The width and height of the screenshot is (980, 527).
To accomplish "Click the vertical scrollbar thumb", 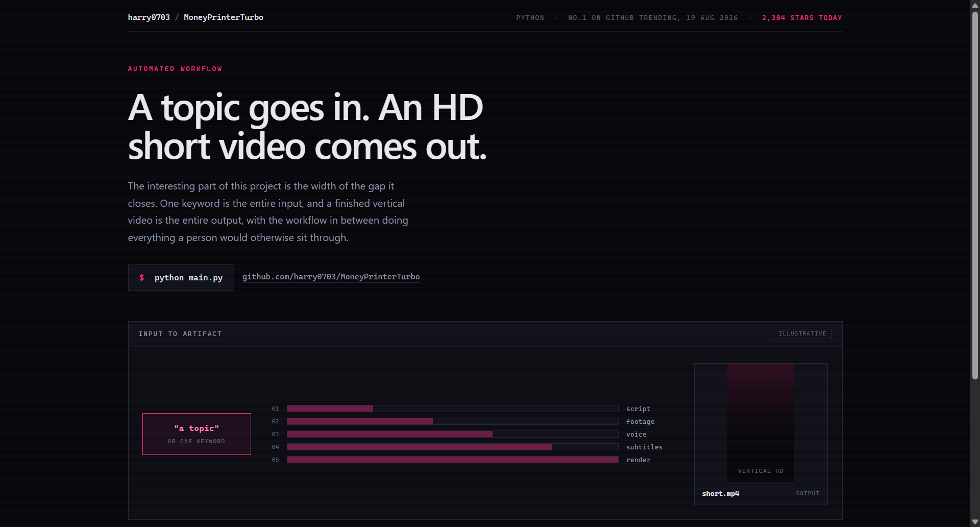I will [975, 196].
